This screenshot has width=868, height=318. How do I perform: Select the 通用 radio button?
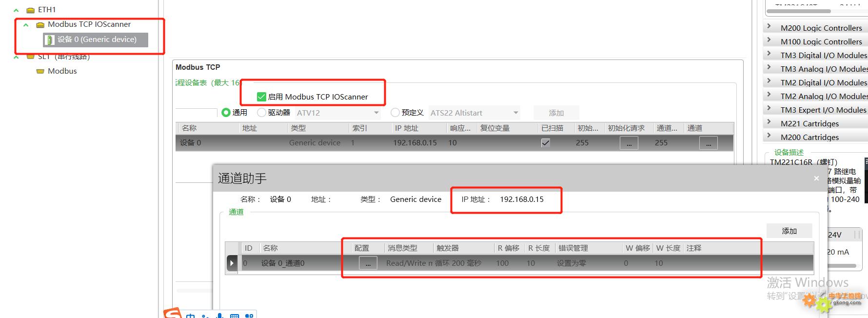(x=226, y=113)
